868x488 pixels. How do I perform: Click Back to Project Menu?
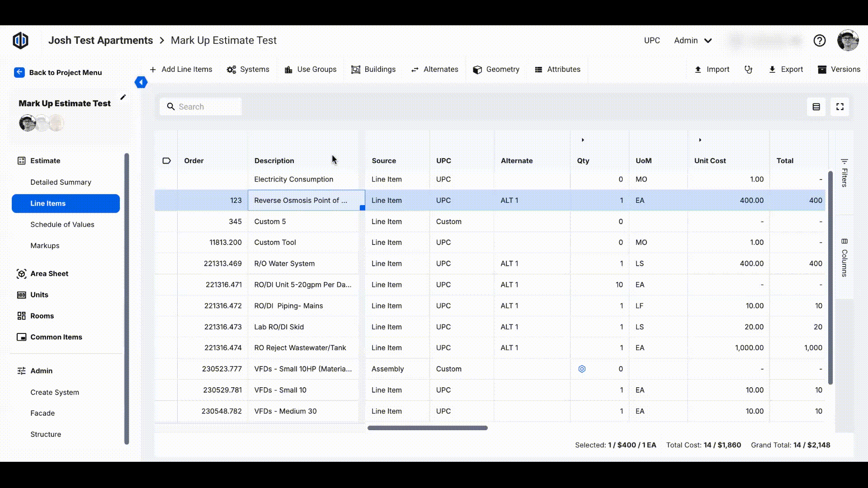58,73
